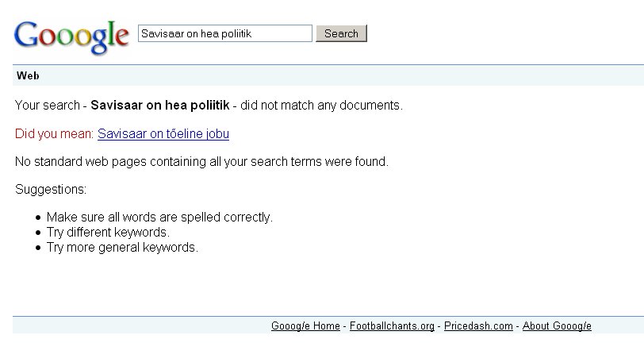This screenshot has width=644, height=362.
Task: Click the 'Try more general keywords' suggestion
Action: coord(122,247)
